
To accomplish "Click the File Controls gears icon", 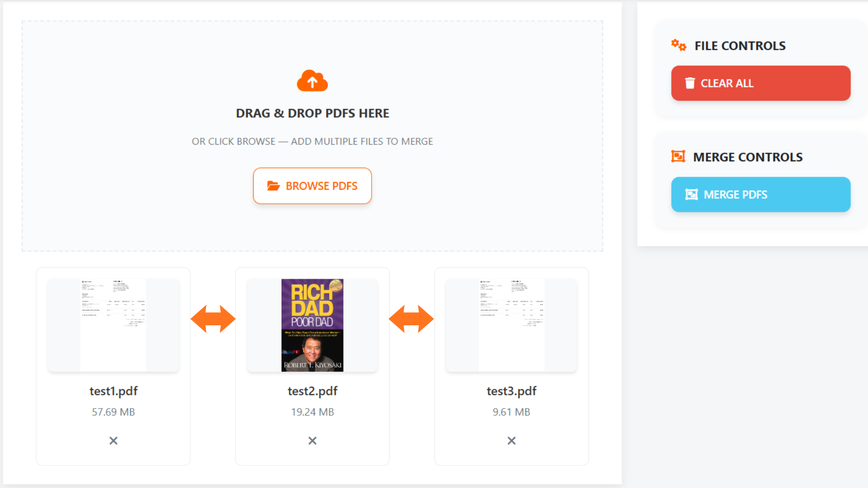I will coord(679,45).
